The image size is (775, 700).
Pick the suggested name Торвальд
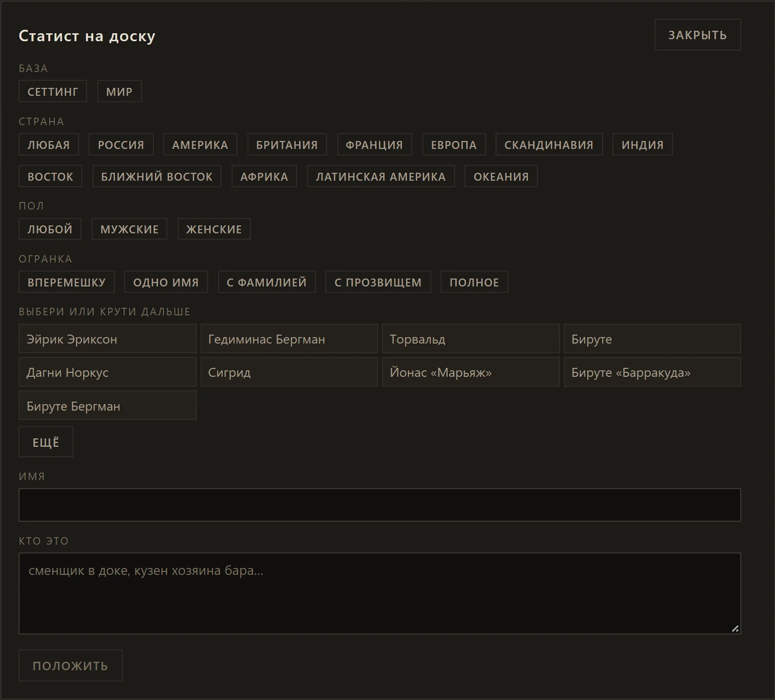471,339
